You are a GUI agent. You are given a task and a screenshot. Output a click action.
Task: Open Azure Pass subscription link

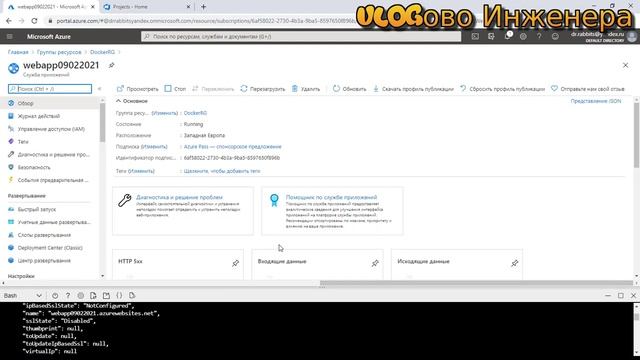232,147
